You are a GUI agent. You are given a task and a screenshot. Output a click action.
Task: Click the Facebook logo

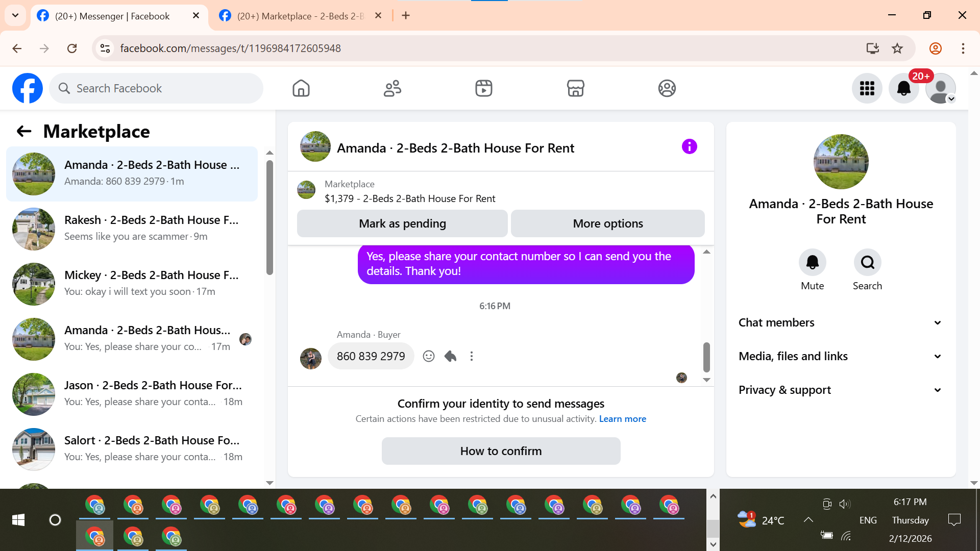coord(28,88)
